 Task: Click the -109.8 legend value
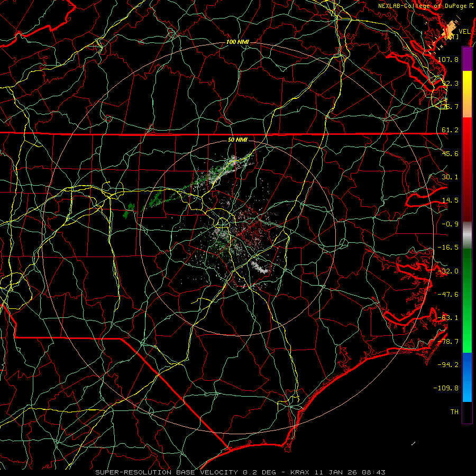(446, 388)
